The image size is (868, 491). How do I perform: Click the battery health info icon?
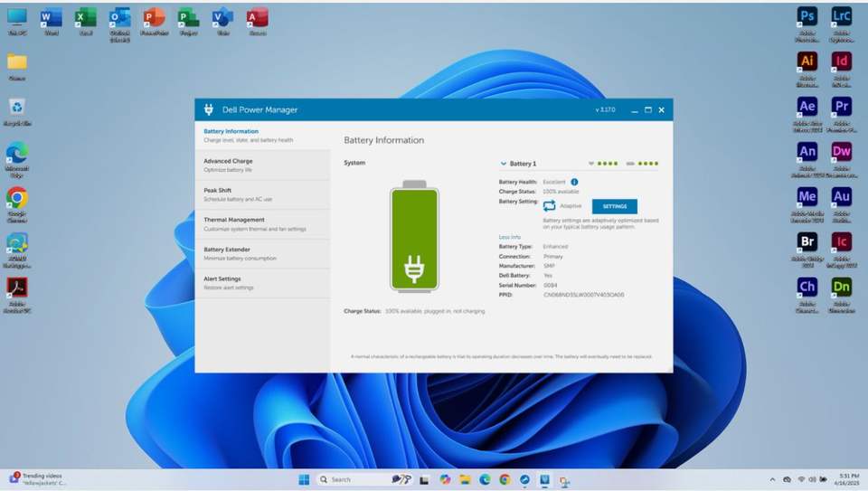[x=574, y=182]
